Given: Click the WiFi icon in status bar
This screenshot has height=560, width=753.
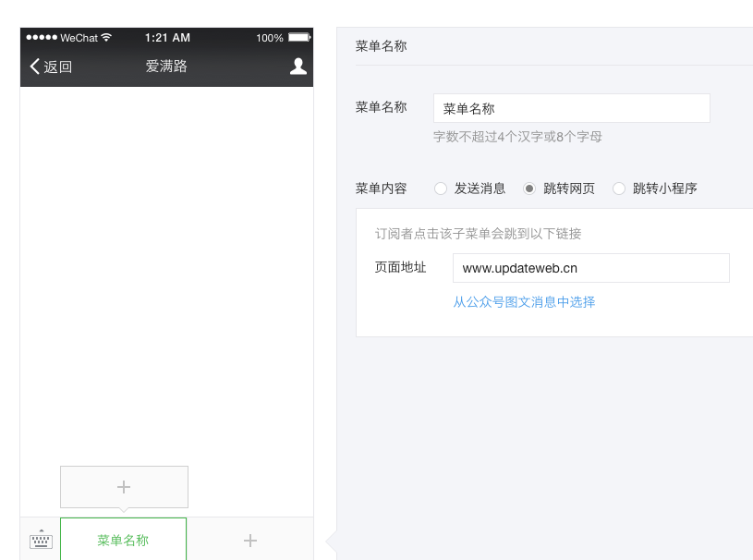Looking at the screenshot, I should pyautogui.click(x=107, y=38).
